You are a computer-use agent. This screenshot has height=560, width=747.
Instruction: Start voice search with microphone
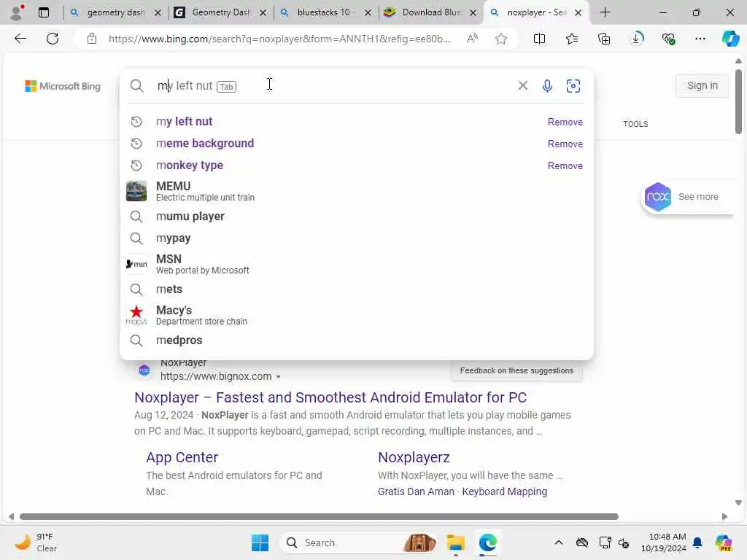point(547,86)
